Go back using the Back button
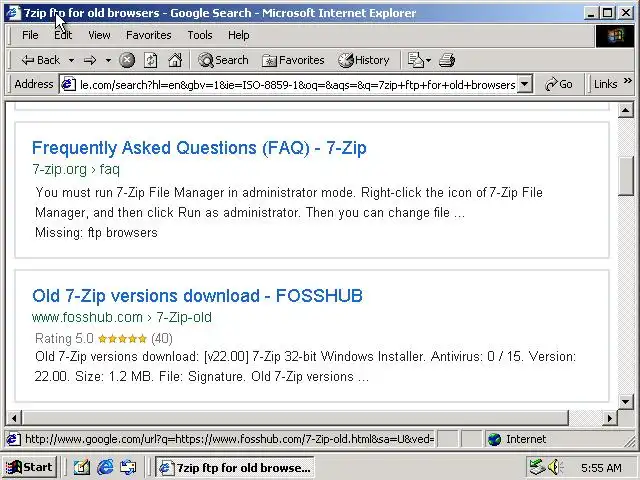640x480 pixels. coord(40,60)
